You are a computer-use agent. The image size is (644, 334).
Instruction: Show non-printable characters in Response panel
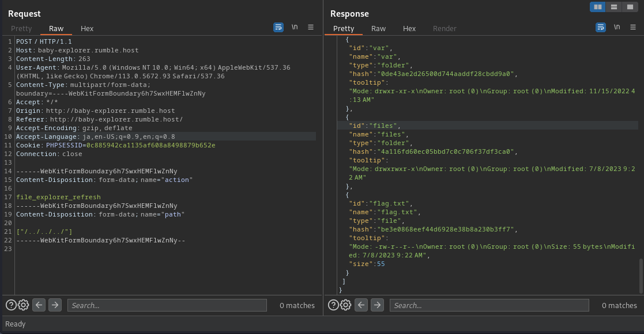[617, 27]
